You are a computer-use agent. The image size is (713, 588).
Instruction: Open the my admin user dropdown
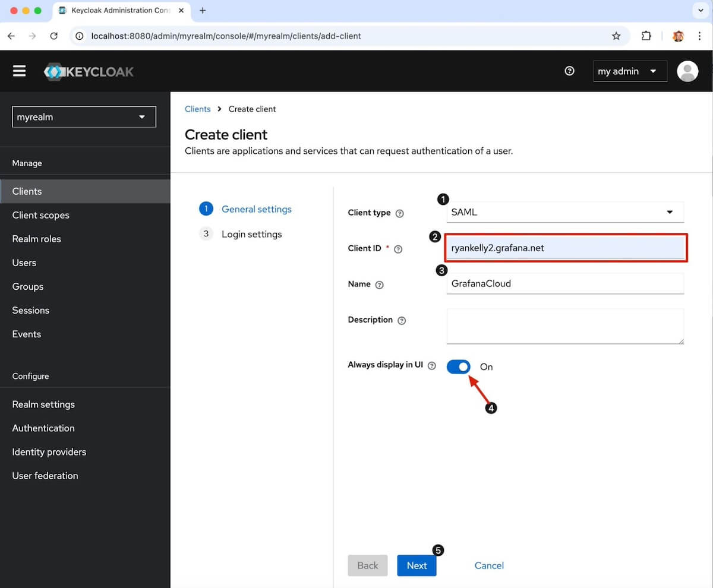(x=629, y=71)
